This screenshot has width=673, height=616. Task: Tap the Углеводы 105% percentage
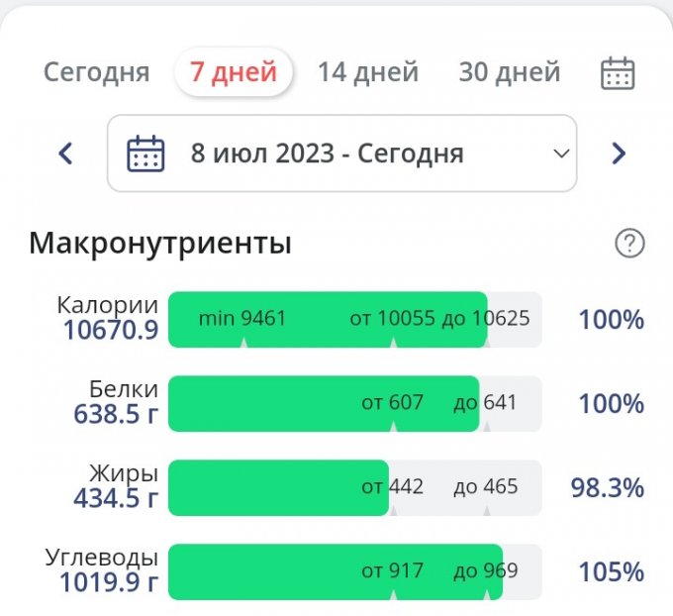click(x=612, y=571)
